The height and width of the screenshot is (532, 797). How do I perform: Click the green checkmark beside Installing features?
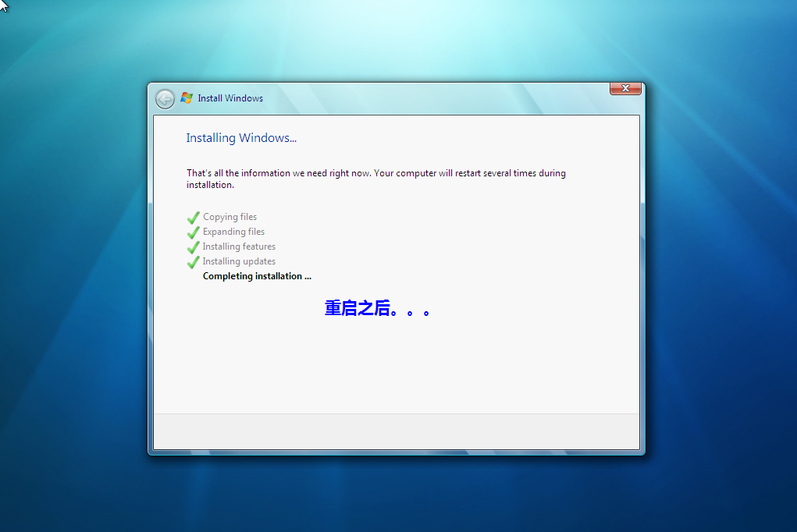pyautogui.click(x=193, y=247)
